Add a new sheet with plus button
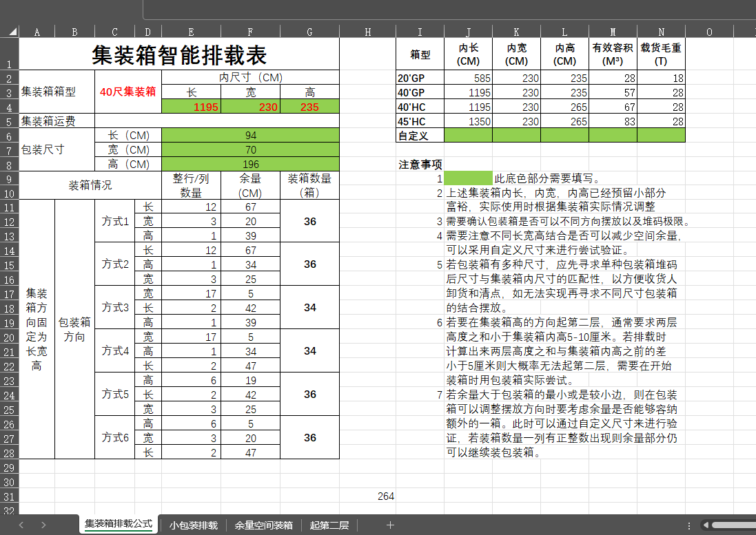The height and width of the screenshot is (535, 756). pyautogui.click(x=390, y=525)
